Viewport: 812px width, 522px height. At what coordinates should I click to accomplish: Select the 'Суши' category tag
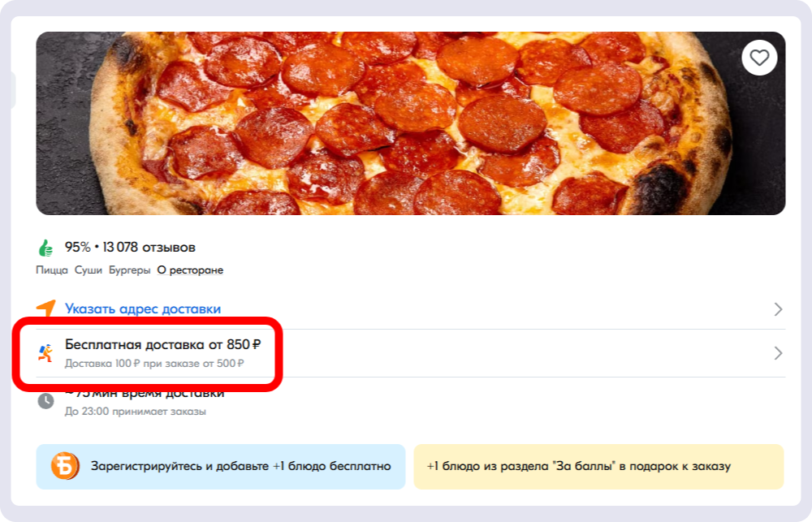pos(88,270)
